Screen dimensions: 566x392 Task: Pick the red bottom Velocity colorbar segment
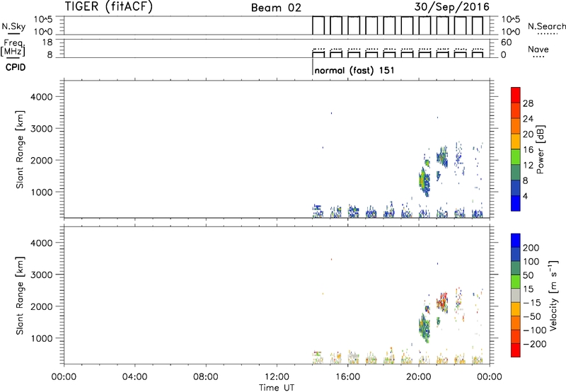(x=516, y=350)
